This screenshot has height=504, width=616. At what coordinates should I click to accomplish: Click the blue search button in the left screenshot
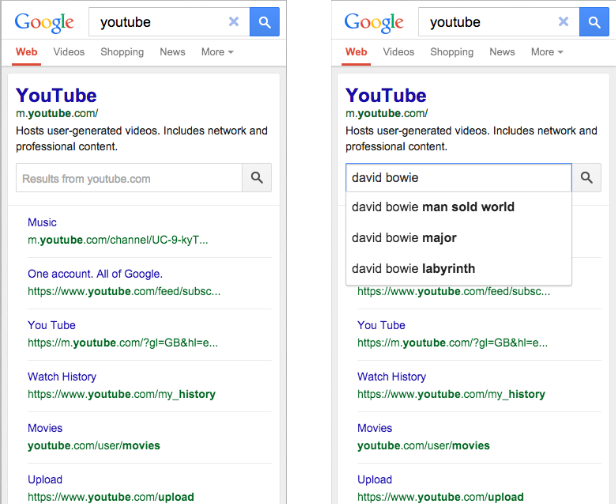click(264, 21)
